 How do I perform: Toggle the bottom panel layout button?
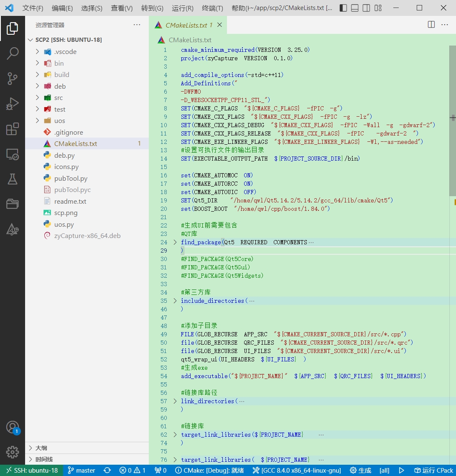point(354,8)
